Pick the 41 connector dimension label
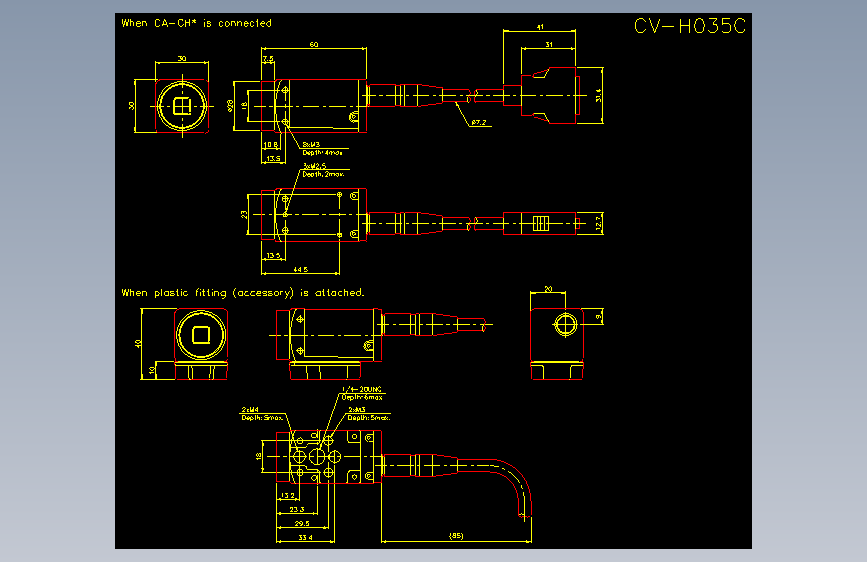This screenshot has width=867, height=562. coord(540,27)
